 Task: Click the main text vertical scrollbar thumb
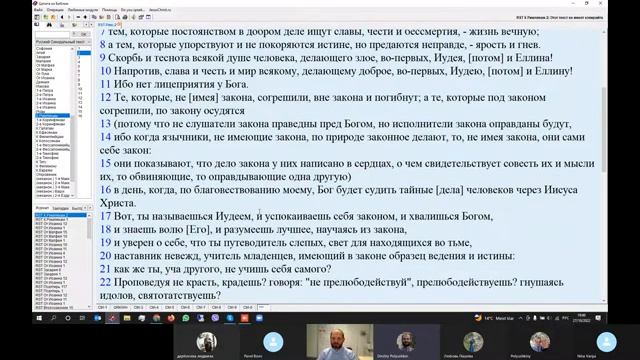click(x=604, y=129)
